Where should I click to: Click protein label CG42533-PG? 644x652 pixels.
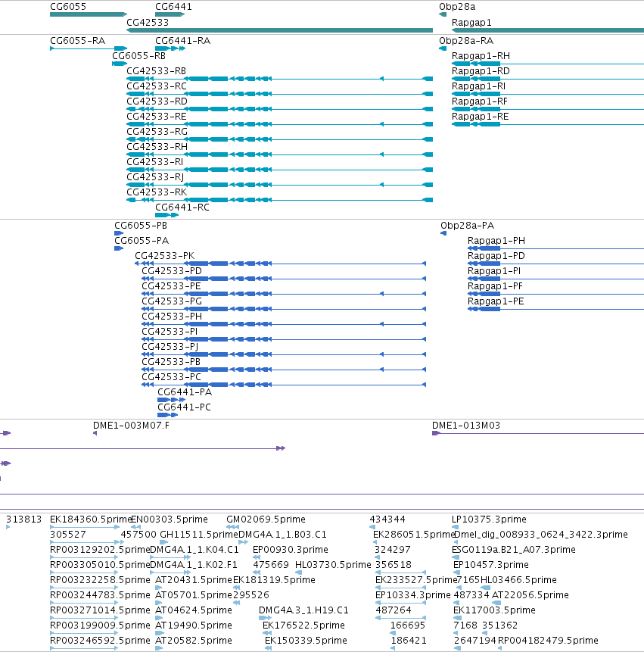pyautogui.click(x=172, y=301)
